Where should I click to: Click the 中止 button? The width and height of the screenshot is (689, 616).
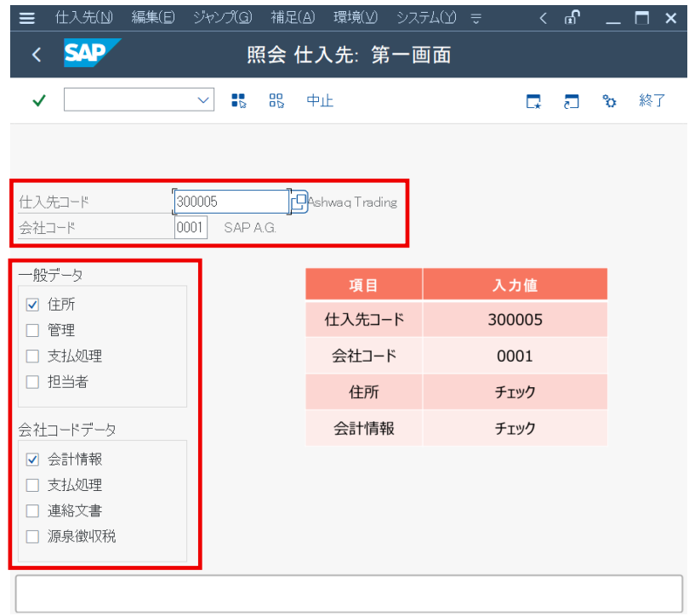320,100
